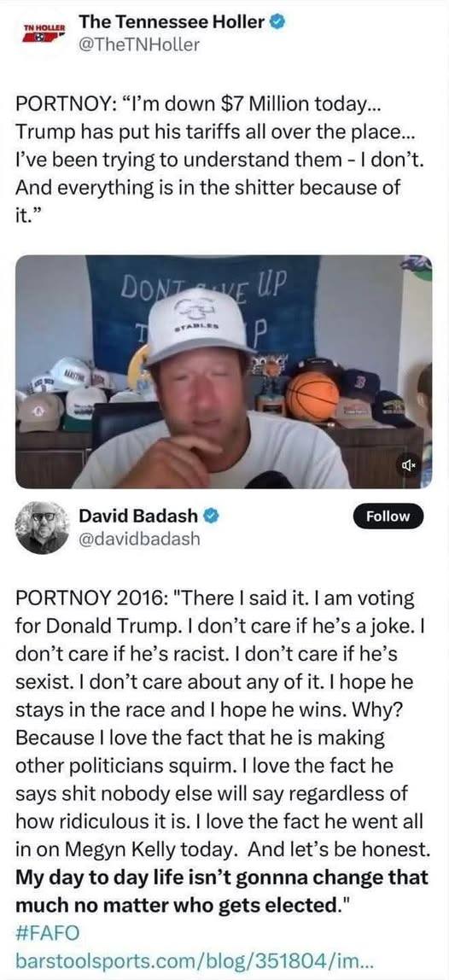Click The Tennessee Holler display name
449x980 pixels.
click(172, 22)
